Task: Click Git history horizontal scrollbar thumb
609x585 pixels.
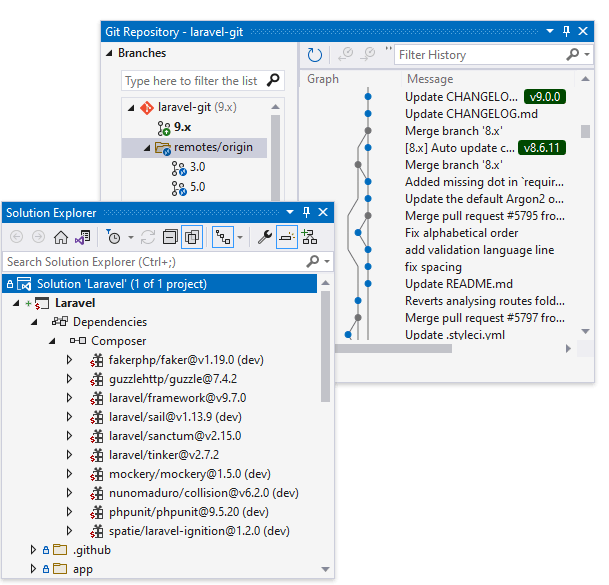Action: click(393, 349)
